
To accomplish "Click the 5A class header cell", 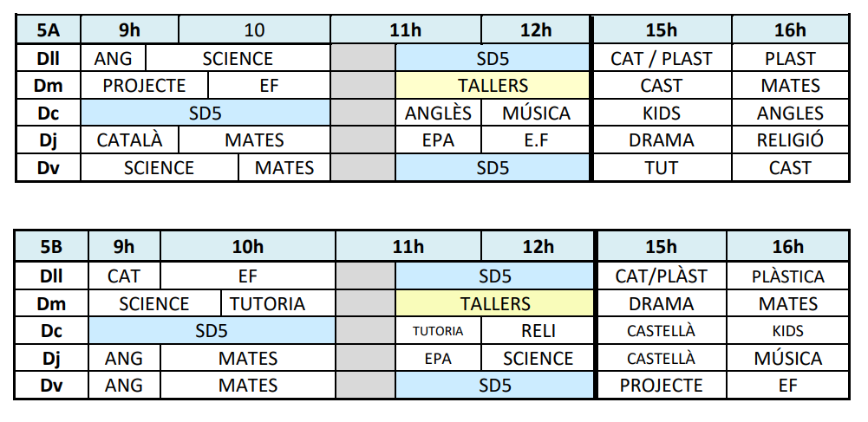I will coord(48,30).
